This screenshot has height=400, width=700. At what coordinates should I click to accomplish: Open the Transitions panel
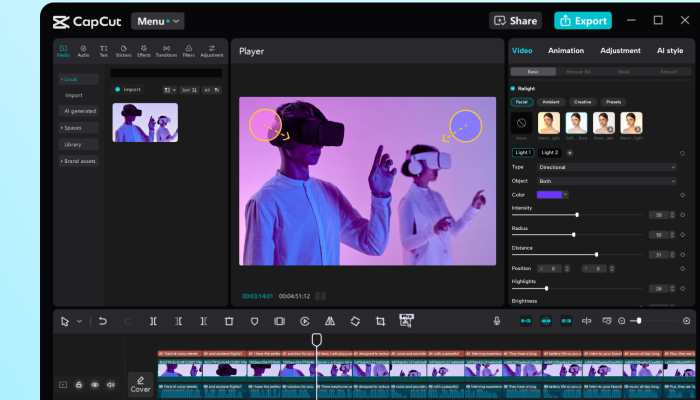166,50
